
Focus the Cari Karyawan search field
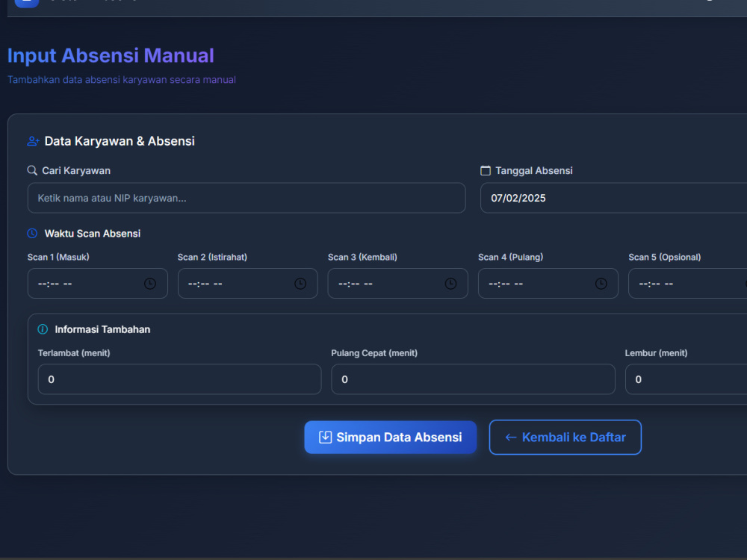(x=247, y=198)
